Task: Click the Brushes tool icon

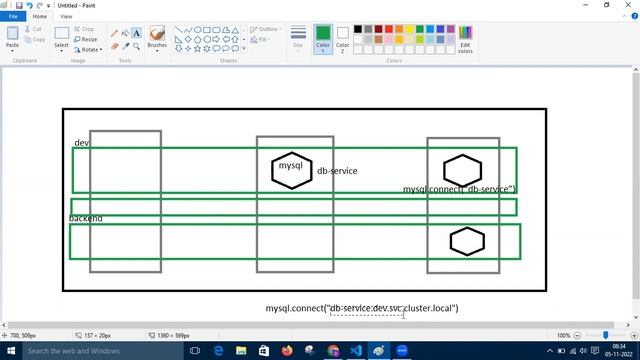Action: (157, 33)
